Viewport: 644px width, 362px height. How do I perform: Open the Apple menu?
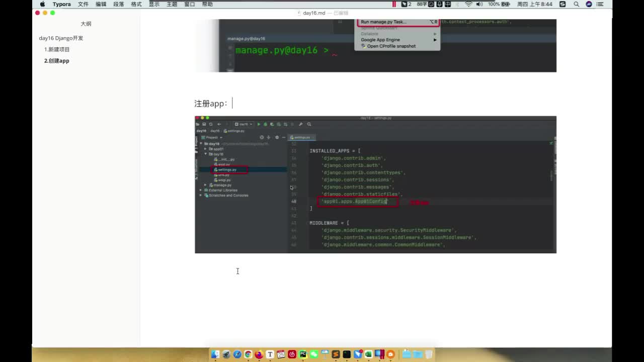coord(42,4)
